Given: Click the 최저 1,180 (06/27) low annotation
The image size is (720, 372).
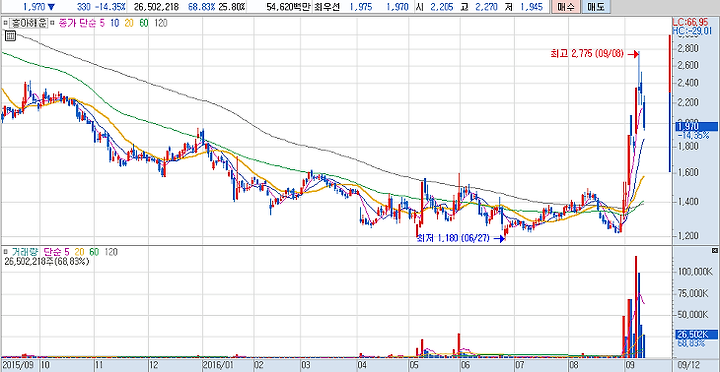Looking at the screenshot, I should [453, 238].
